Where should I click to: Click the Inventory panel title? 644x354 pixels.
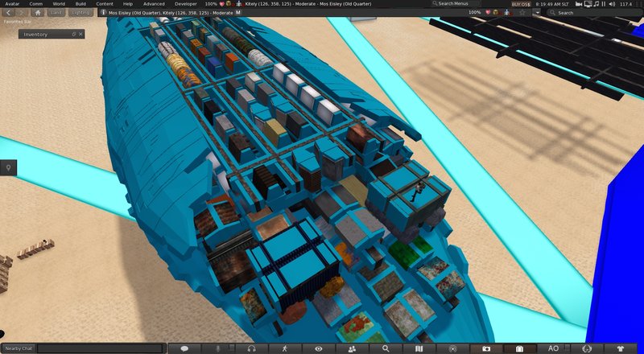click(35, 35)
